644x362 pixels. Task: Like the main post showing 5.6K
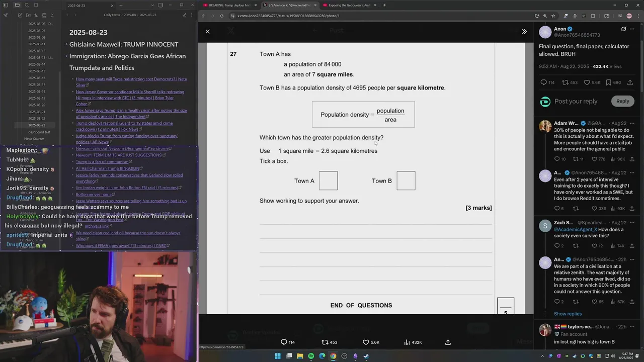pos(592,82)
